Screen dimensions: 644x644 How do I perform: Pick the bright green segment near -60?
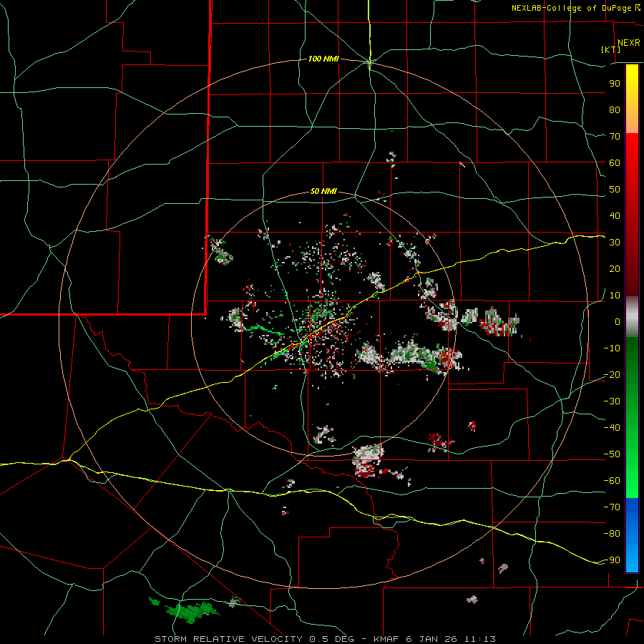[x=632, y=484]
